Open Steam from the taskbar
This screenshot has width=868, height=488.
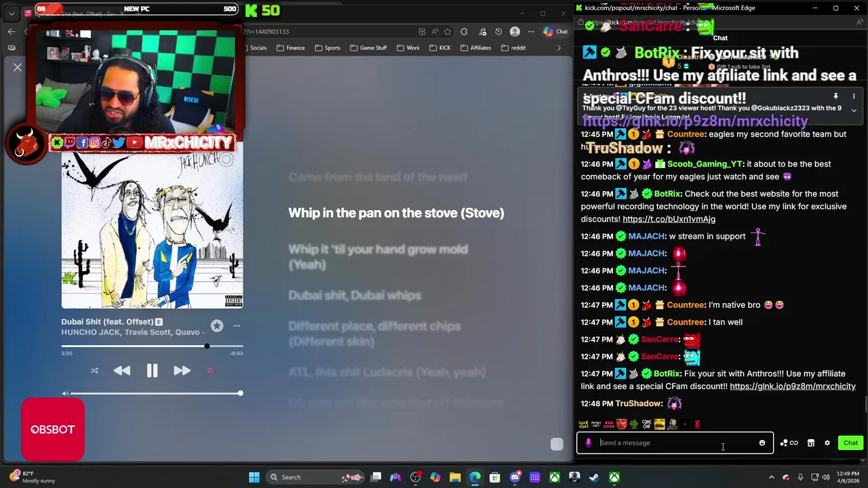click(594, 477)
